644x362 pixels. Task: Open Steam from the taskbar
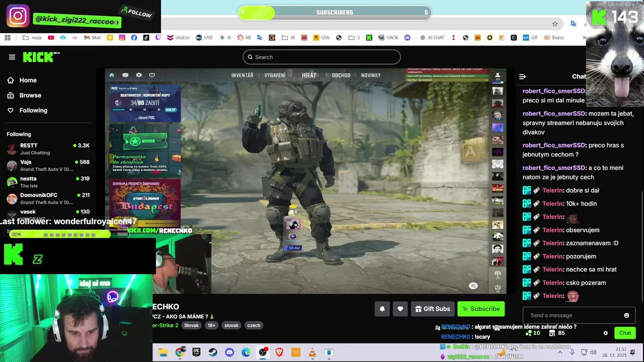pos(213,352)
